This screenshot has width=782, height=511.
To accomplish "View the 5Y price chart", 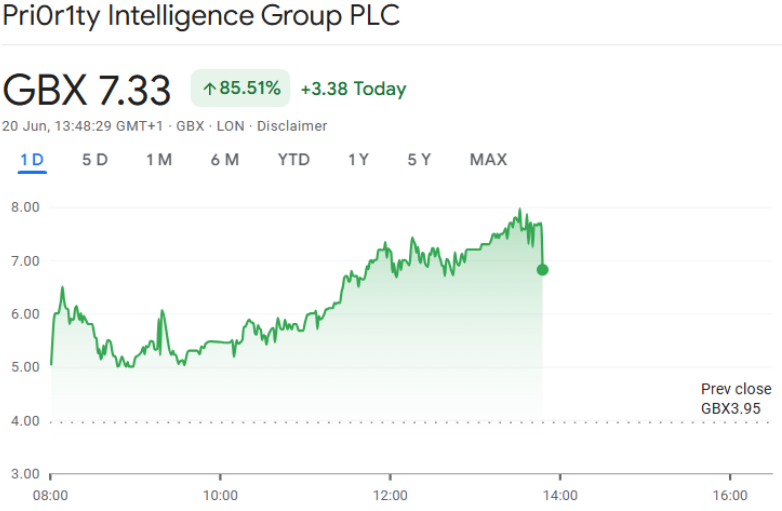I will [419, 160].
